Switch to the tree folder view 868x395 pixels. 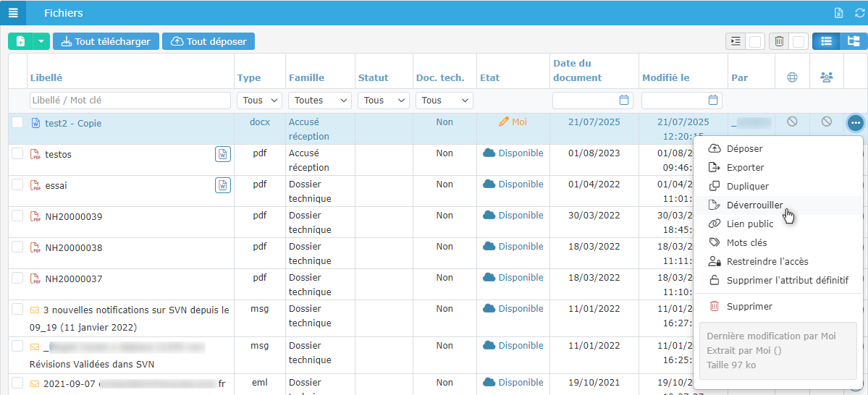click(854, 41)
